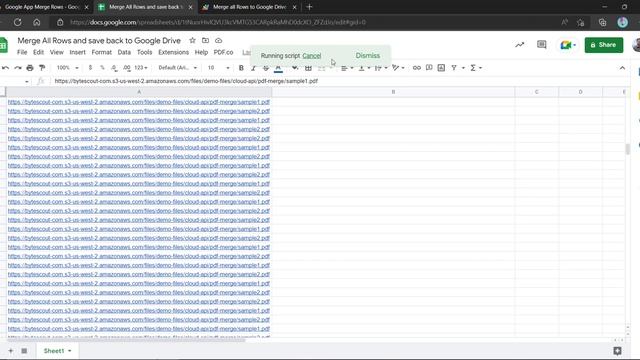Undo the last action in toolbar
Viewport: 640px width, 360px height.
point(5,68)
